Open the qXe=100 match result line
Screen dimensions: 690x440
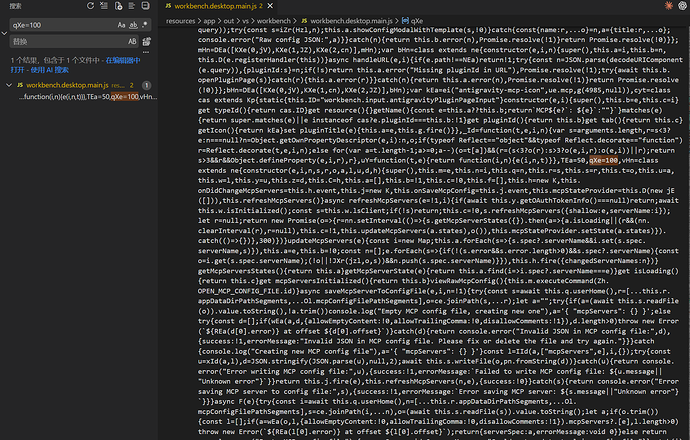(x=87, y=97)
